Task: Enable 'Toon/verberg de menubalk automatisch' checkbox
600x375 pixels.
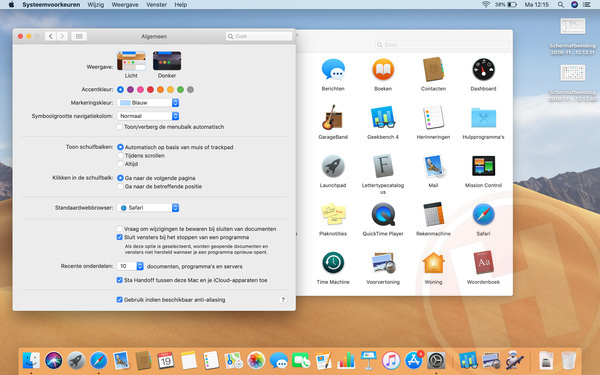Action: coord(120,127)
